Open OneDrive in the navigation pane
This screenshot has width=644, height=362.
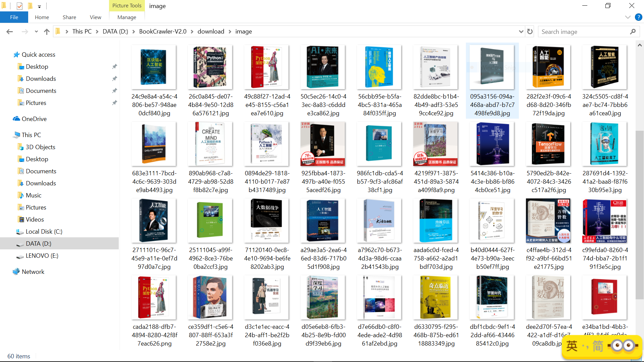(x=34, y=119)
